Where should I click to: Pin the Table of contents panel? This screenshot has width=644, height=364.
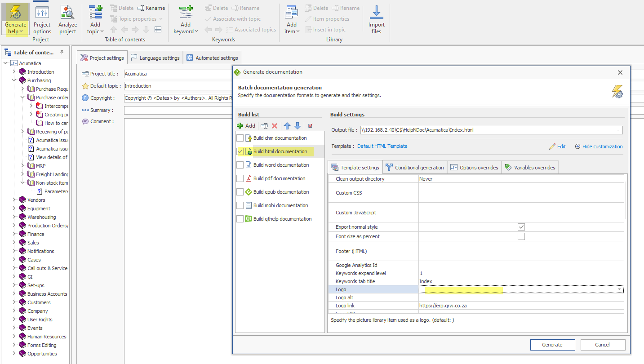(x=62, y=53)
